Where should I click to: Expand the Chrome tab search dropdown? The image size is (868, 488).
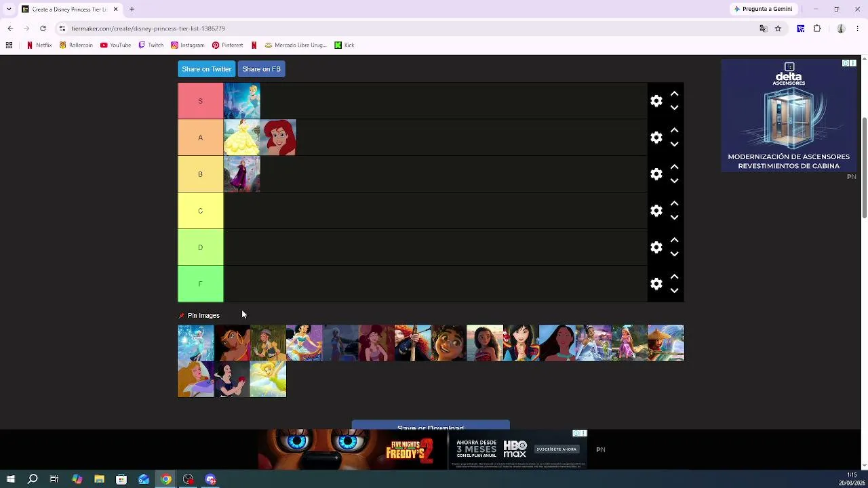(9, 9)
